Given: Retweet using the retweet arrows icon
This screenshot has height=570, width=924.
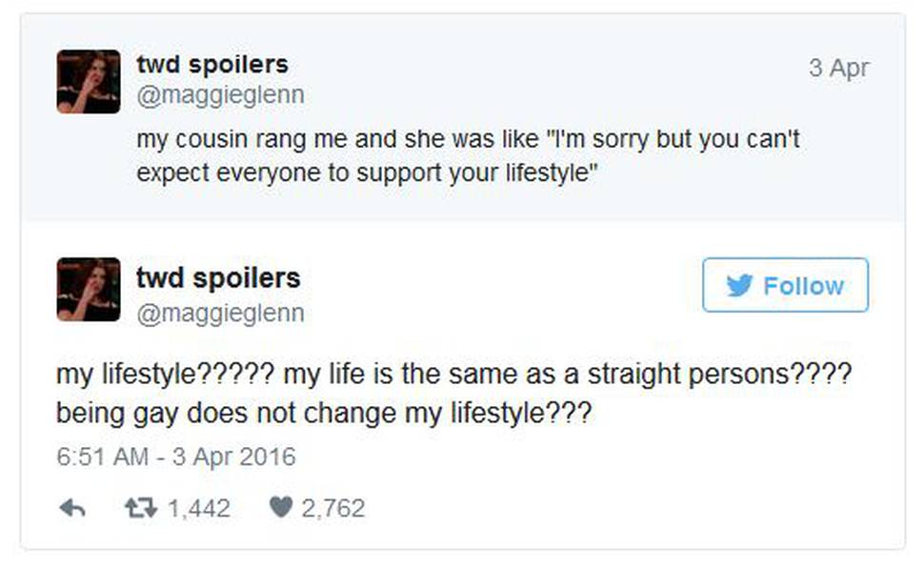Looking at the screenshot, I should click(x=141, y=507).
